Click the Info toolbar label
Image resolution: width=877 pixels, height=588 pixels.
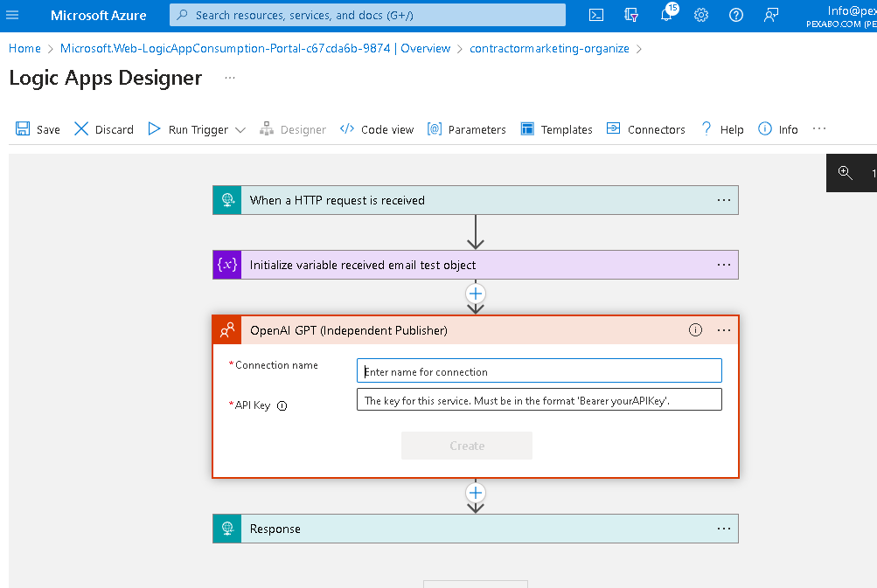(x=788, y=129)
